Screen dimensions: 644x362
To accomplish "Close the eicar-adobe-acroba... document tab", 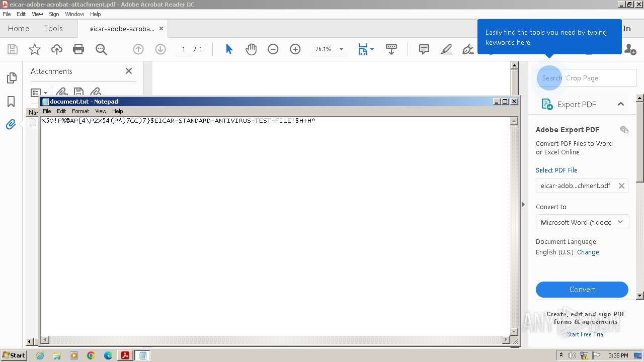I will (161, 29).
